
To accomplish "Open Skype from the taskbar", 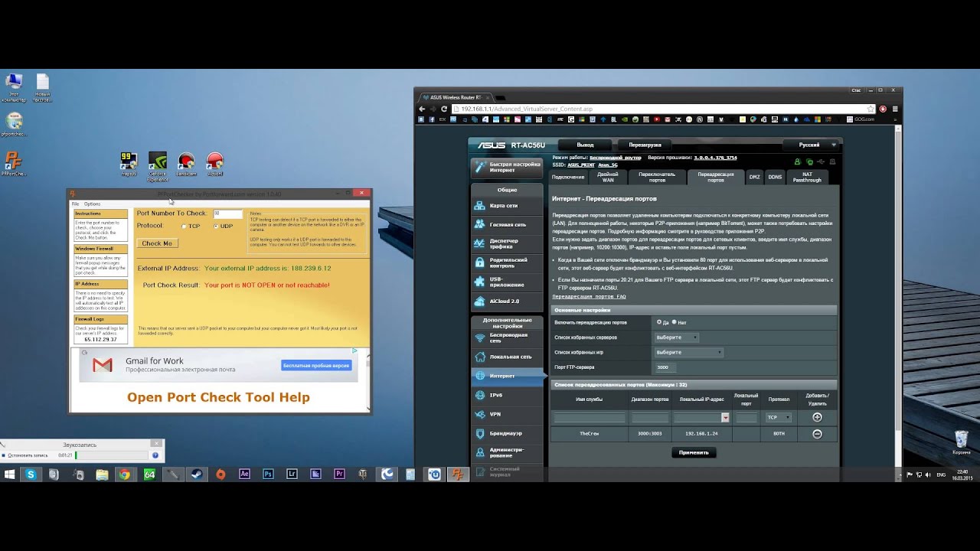I will pos(31,474).
